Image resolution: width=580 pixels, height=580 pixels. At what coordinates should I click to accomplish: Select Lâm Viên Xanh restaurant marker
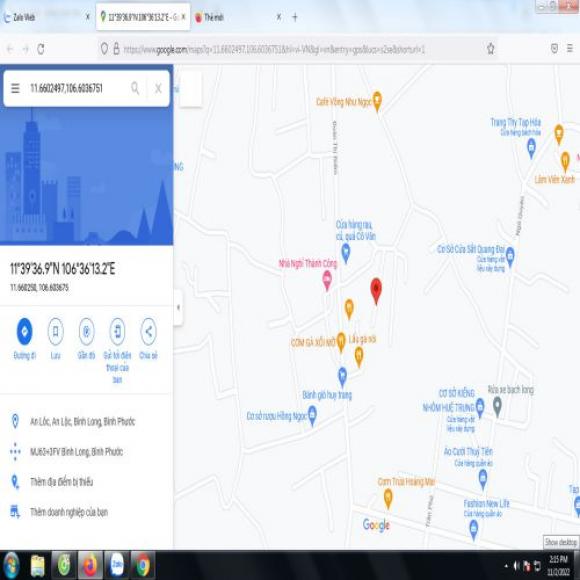pyautogui.click(x=565, y=161)
